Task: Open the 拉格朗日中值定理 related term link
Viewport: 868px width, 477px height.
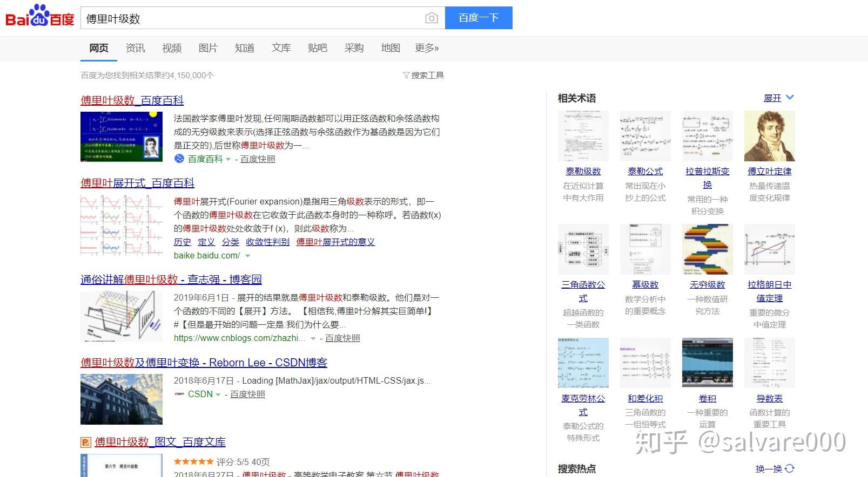Action: [x=770, y=291]
